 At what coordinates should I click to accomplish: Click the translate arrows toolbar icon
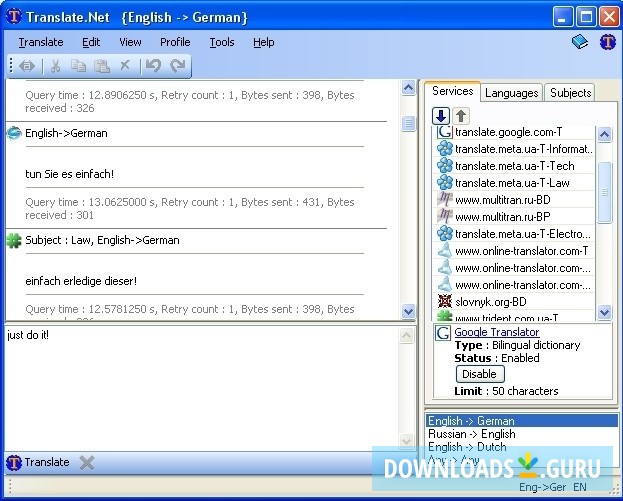pos(27,66)
